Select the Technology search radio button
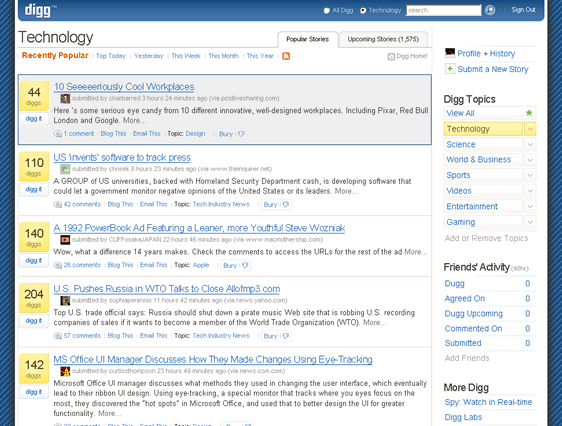The height and width of the screenshot is (426, 562). point(363,10)
